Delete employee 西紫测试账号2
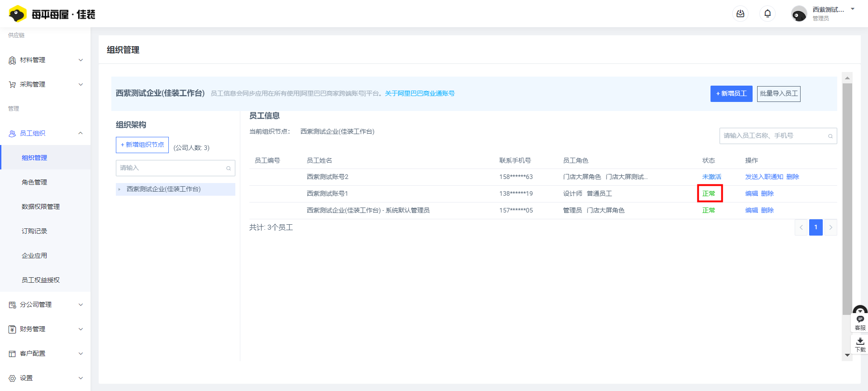 (793, 177)
